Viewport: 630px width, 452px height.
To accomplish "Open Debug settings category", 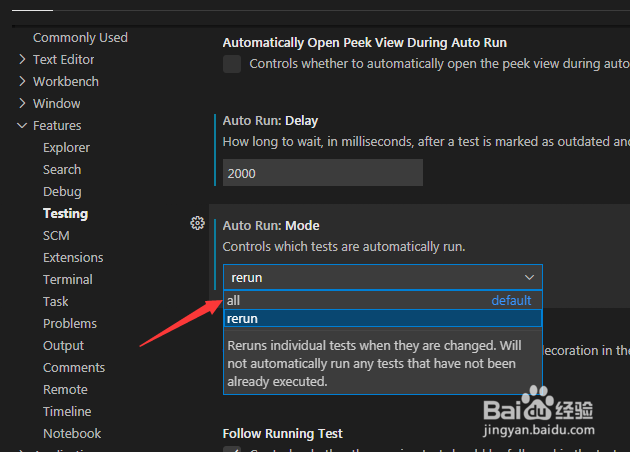I will (62, 192).
